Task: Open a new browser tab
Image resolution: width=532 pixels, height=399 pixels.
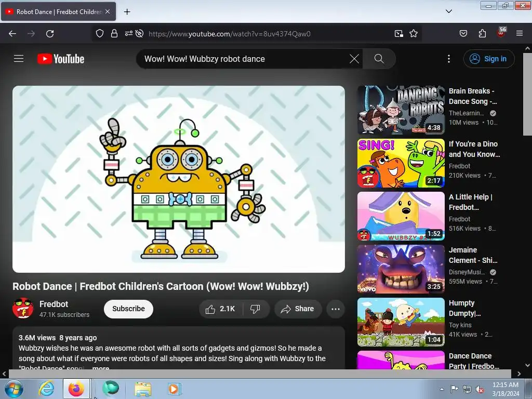Action: click(127, 12)
